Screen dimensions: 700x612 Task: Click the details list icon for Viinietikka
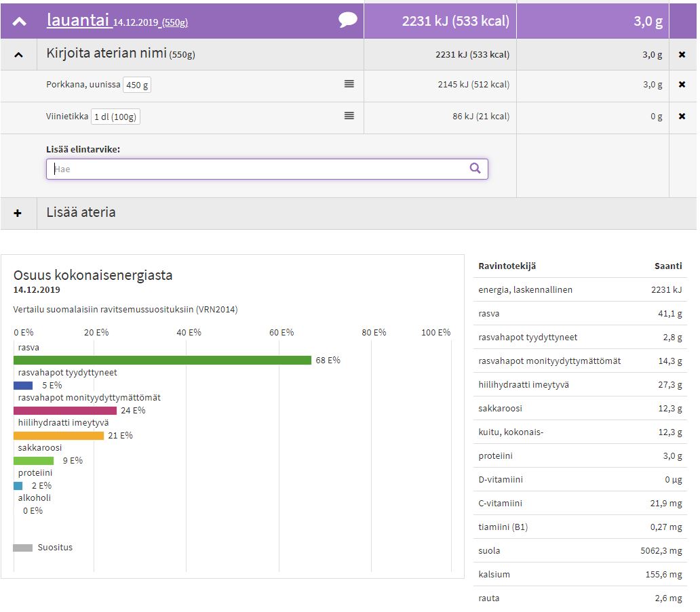click(349, 116)
